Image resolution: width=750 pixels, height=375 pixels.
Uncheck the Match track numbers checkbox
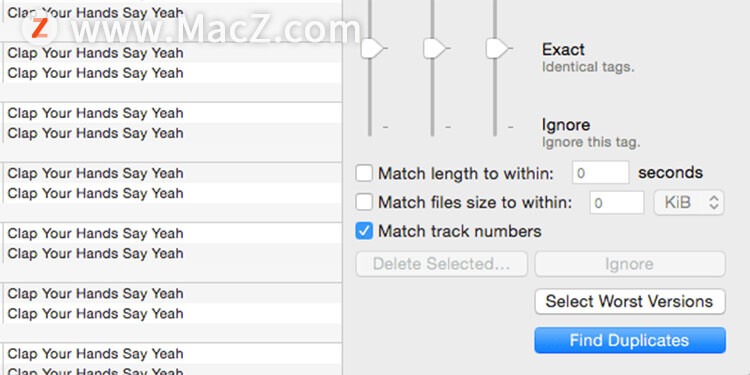tap(364, 232)
